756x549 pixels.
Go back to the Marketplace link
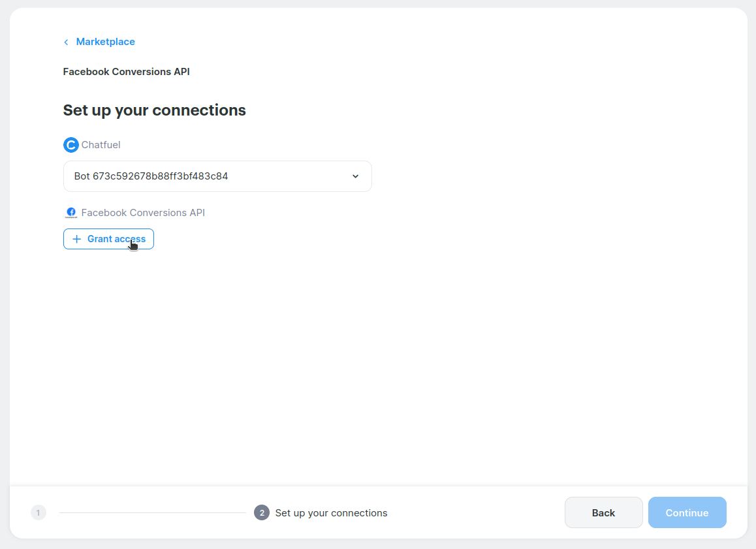tap(105, 42)
